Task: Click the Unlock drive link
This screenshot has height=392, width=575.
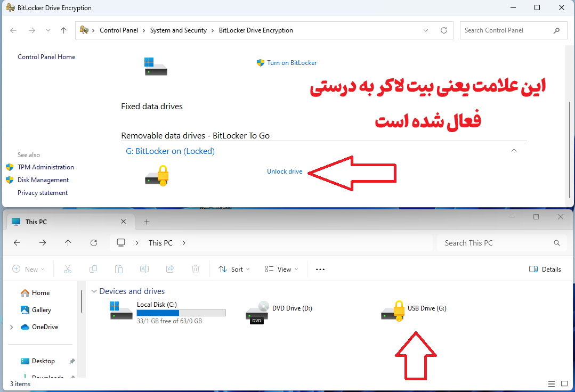Action: (x=285, y=171)
